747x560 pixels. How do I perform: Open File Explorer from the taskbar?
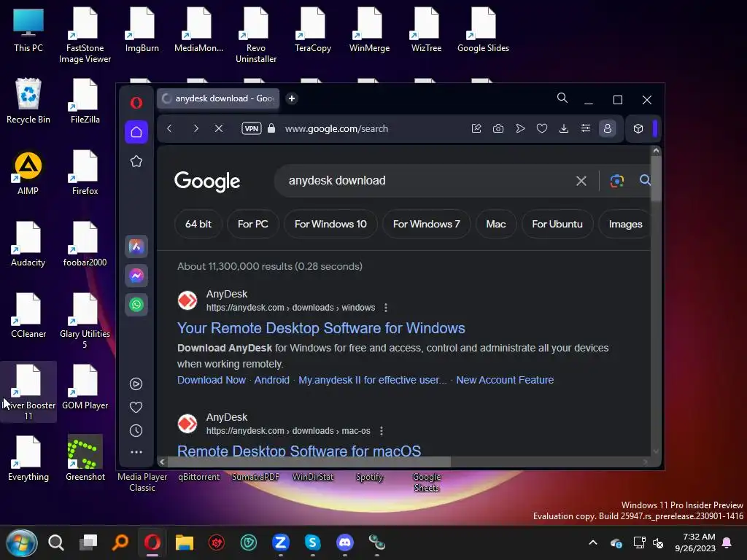pos(185,542)
